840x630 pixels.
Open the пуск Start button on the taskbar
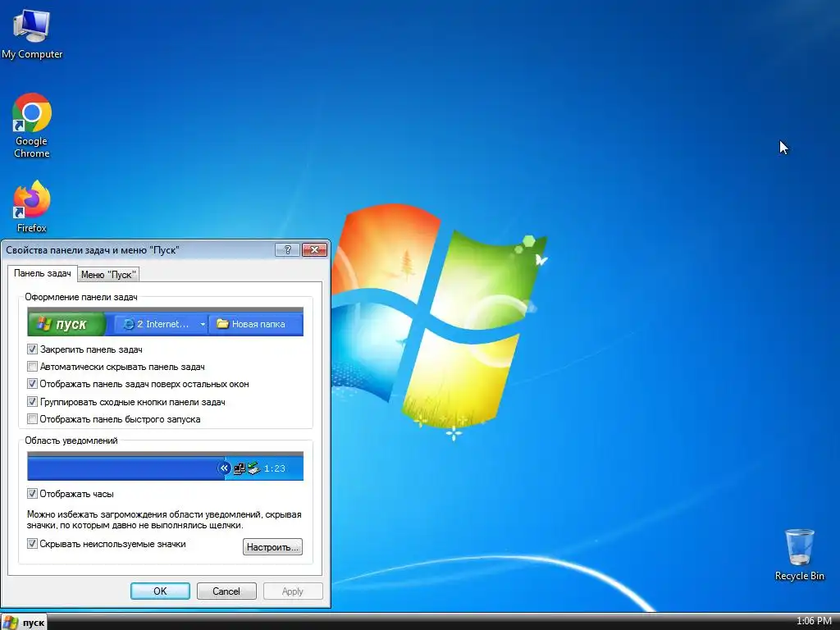tap(24, 622)
